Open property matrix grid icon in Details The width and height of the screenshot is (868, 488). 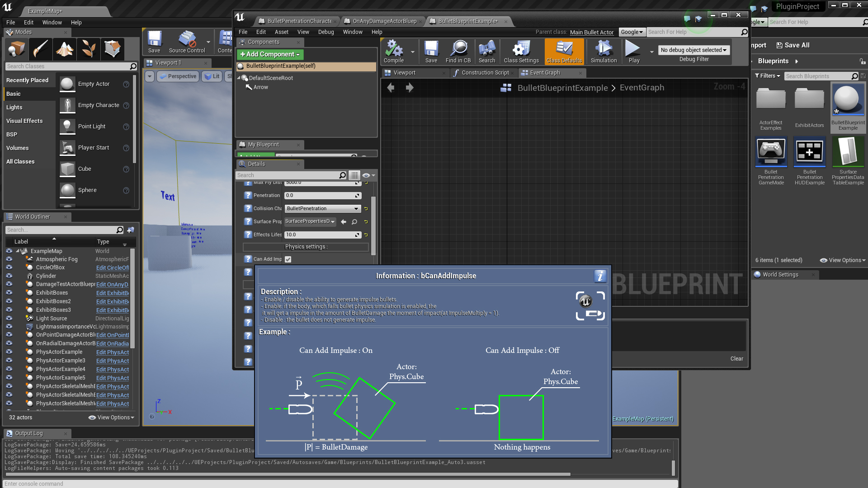(354, 175)
